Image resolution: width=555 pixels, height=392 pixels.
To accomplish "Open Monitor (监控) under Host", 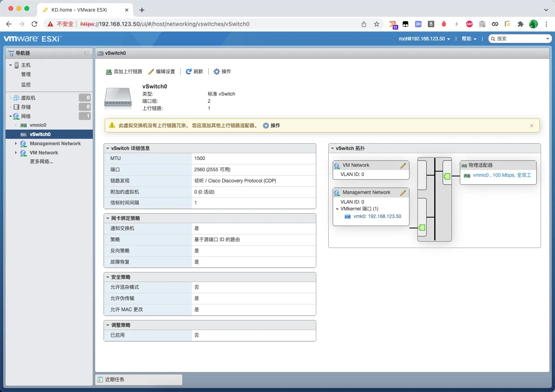I will coord(26,85).
